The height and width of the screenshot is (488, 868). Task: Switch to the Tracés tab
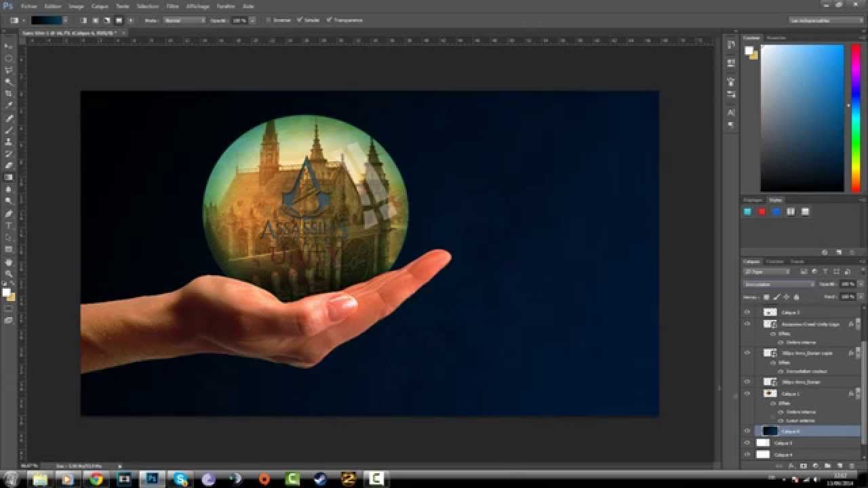click(x=797, y=262)
